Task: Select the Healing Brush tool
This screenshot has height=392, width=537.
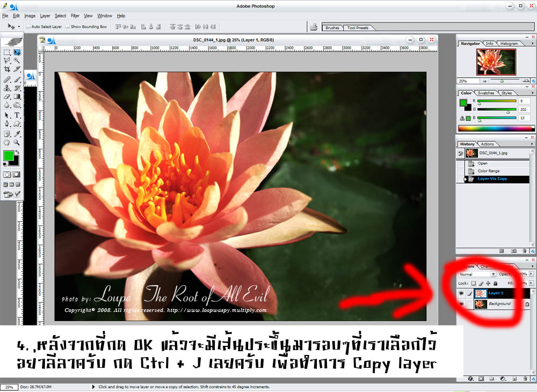Action: [x=7, y=79]
